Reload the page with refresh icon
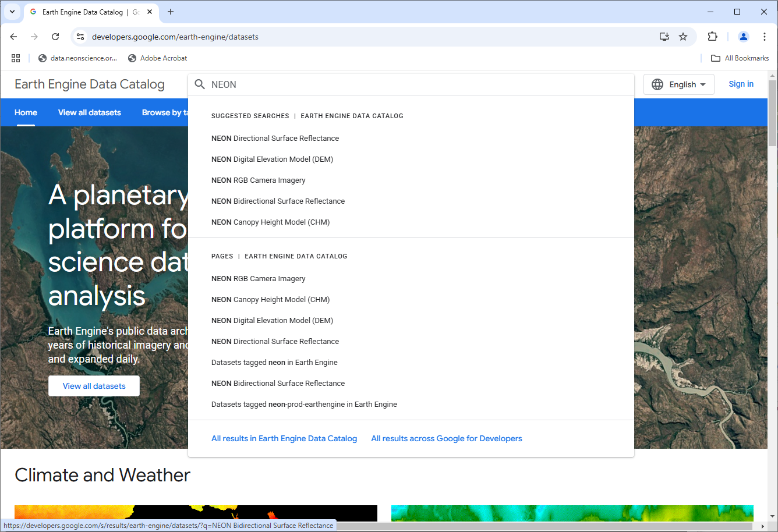This screenshot has width=778, height=532. (55, 37)
